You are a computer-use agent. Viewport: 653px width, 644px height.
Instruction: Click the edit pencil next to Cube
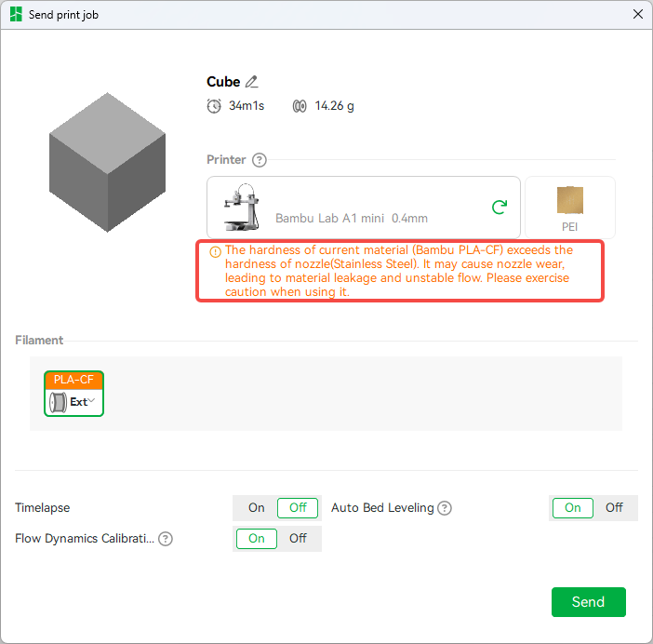251,82
